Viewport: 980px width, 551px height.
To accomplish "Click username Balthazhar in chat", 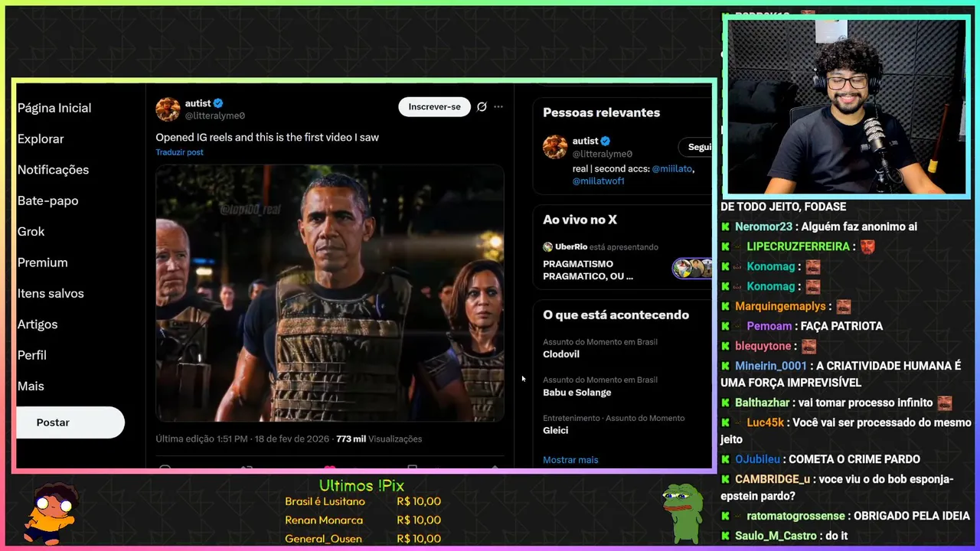I will tap(763, 403).
